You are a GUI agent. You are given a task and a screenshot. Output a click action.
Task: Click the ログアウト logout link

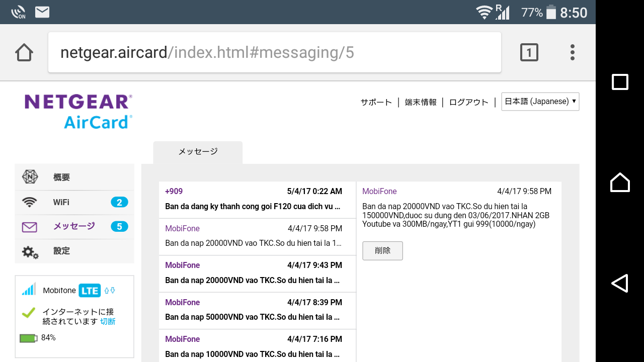[x=468, y=102]
